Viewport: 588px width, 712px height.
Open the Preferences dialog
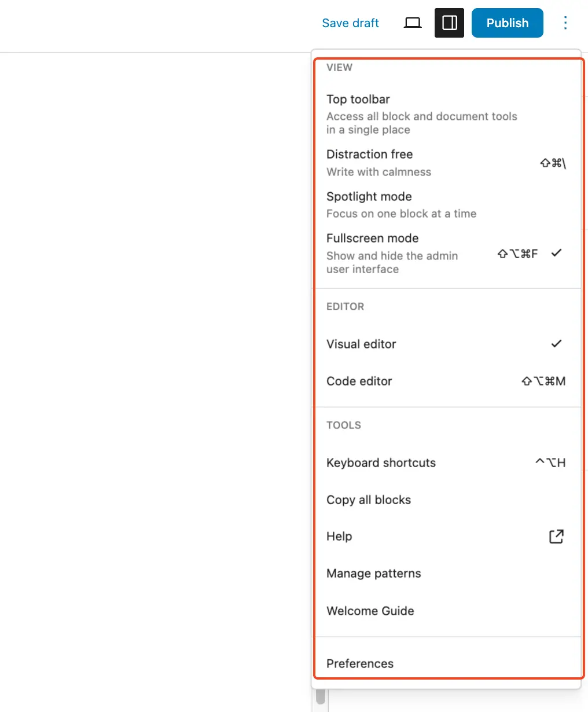[x=360, y=663]
